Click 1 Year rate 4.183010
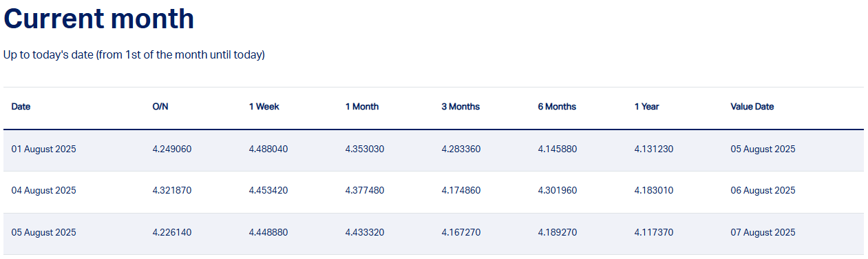This screenshot has height=259, width=868. coord(654,191)
